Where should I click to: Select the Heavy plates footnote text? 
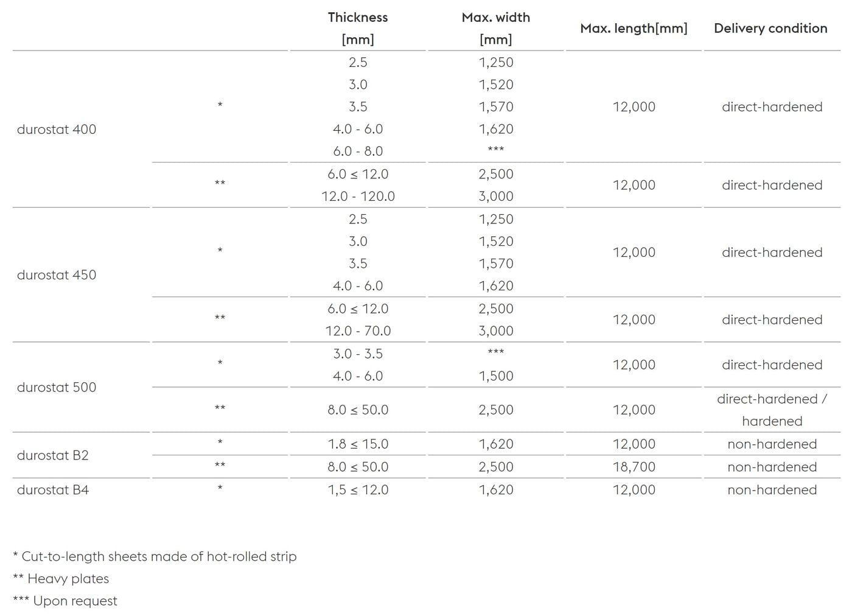coord(61,579)
